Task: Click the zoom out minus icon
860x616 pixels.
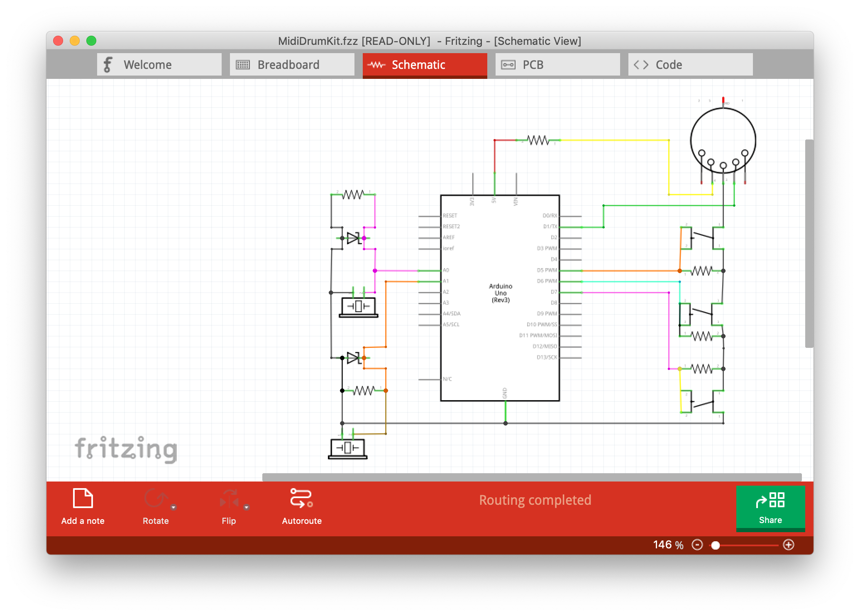Action: coord(697,545)
